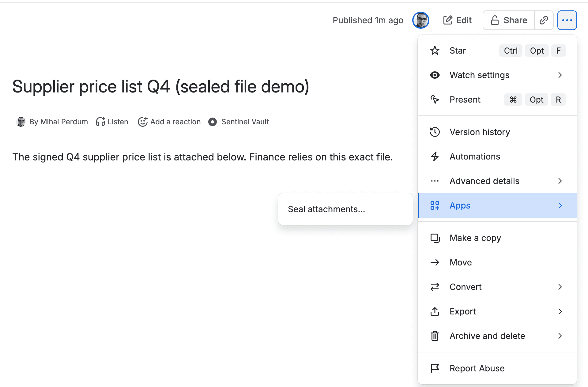The height and width of the screenshot is (387, 588).
Task: Click the Report Abuse flag icon
Action: (435, 368)
